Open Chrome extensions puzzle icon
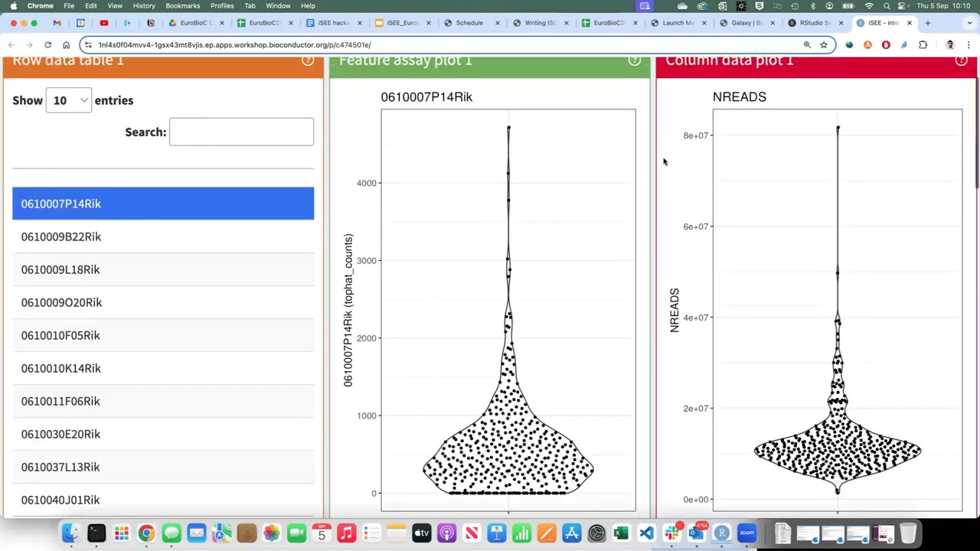 [923, 45]
